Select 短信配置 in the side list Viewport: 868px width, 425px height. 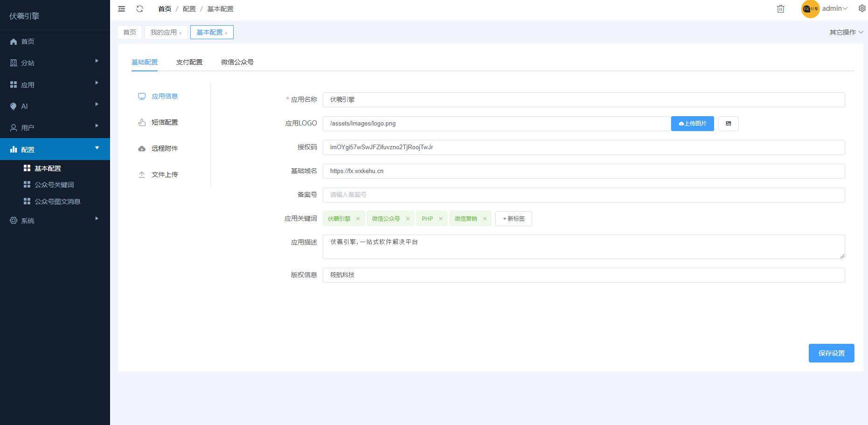coord(165,122)
